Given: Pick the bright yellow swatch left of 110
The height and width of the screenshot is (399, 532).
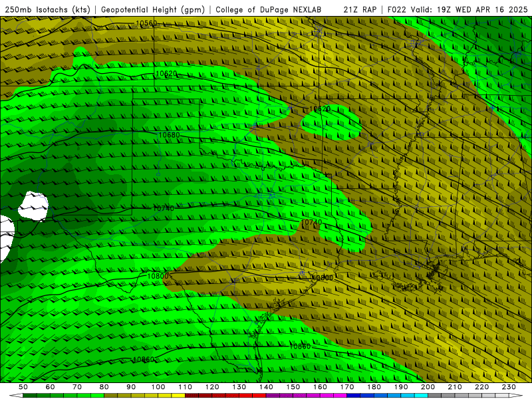Looking at the screenshot, I should (178, 396).
